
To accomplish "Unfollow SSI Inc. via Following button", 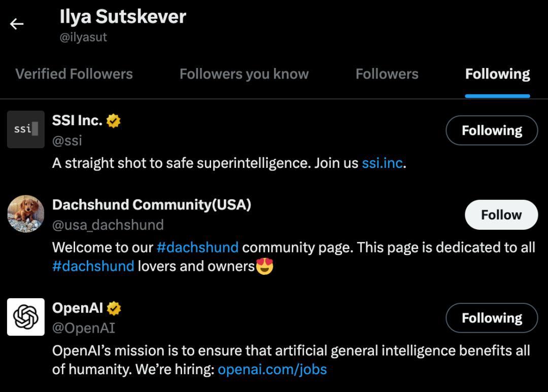I will pyautogui.click(x=491, y=130).
